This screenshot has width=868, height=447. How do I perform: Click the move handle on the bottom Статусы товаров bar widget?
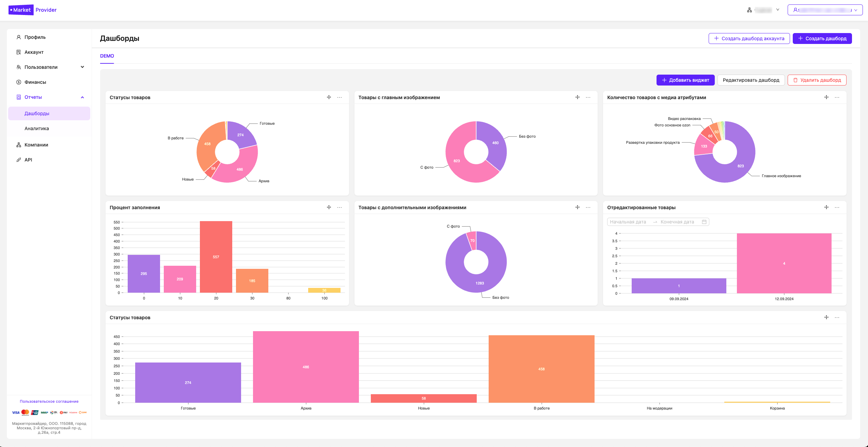click(x=826, y=318)
